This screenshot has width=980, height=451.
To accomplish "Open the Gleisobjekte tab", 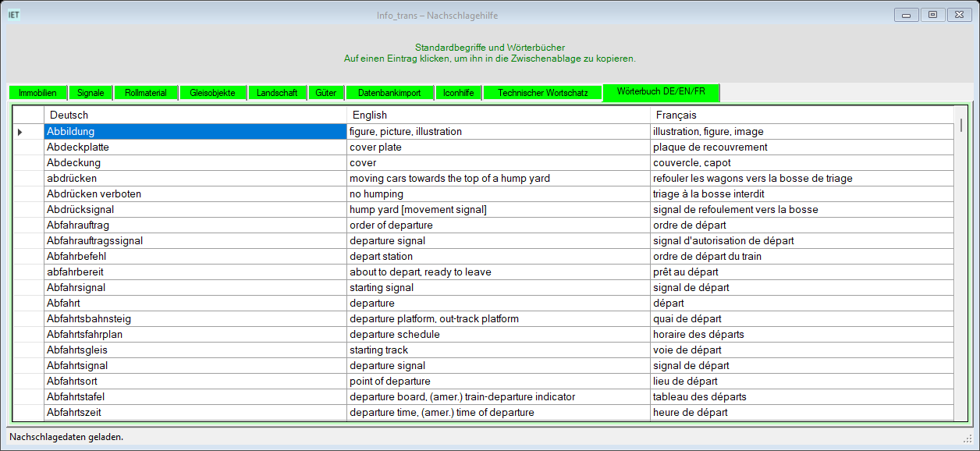I will (x=212, y=93).
